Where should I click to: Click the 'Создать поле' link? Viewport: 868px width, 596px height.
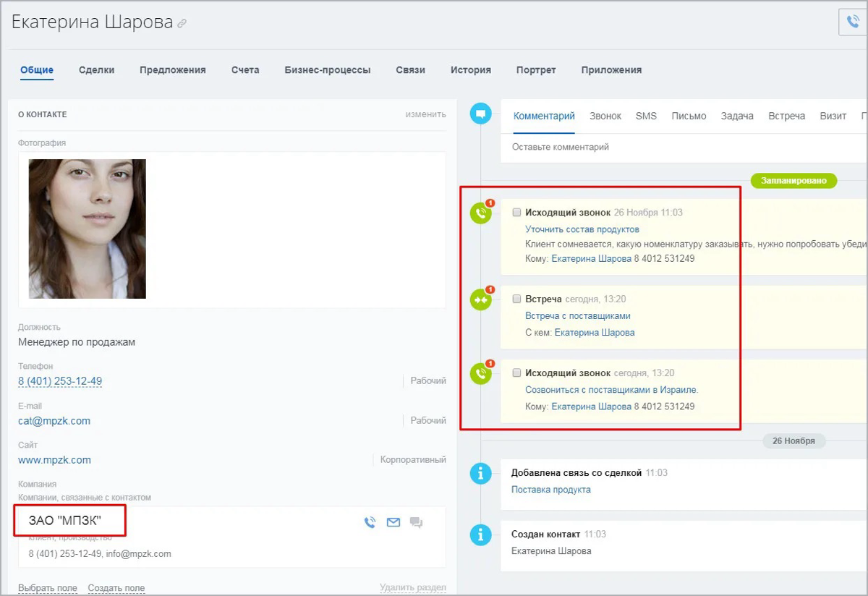pyautogui.click(x=116, y=588)
